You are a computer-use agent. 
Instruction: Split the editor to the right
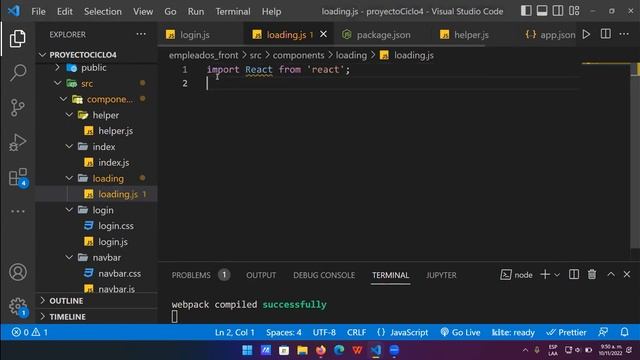pyautogui.click(x=606, y=34)
